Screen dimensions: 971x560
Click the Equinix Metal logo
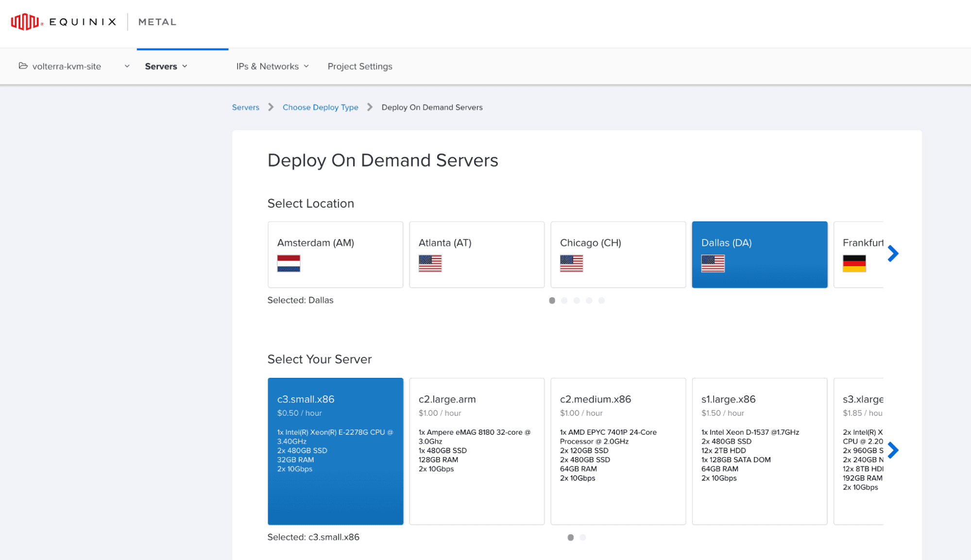pyautogui.click(x=93, y=22)
